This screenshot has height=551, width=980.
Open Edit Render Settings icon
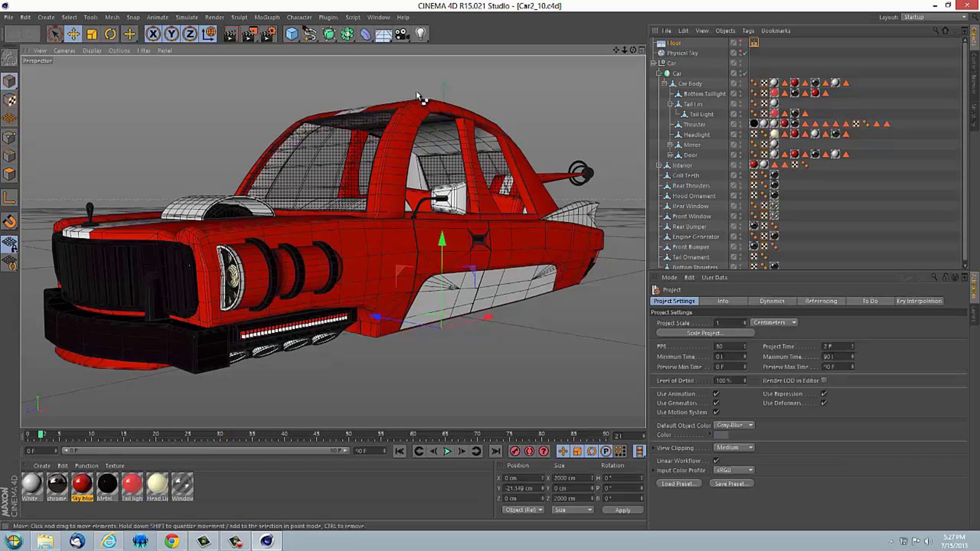point(268,34)
